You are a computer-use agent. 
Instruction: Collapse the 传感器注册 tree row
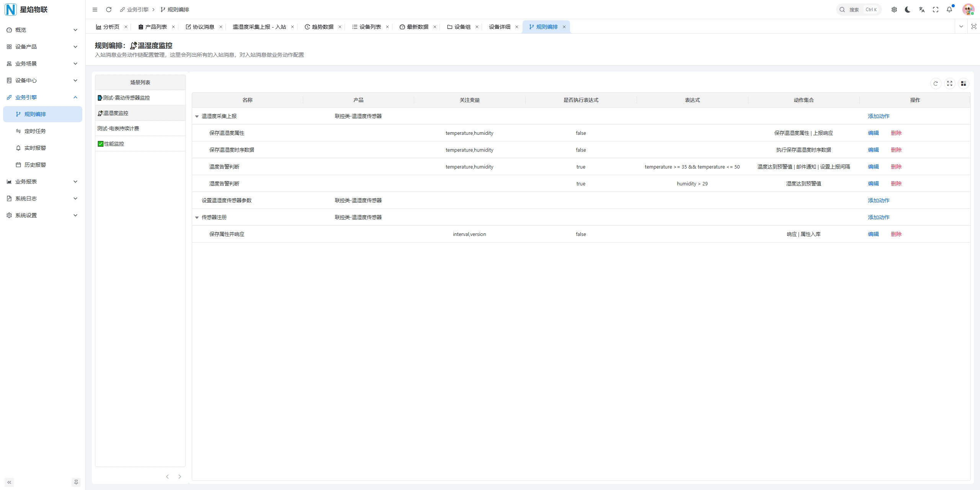coord(197,218)
